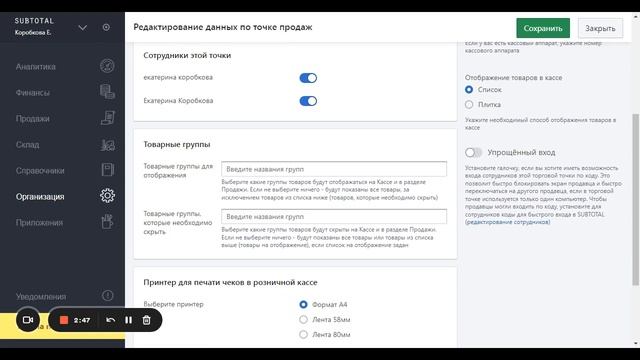Click the Сохранить button

point(543,28)
